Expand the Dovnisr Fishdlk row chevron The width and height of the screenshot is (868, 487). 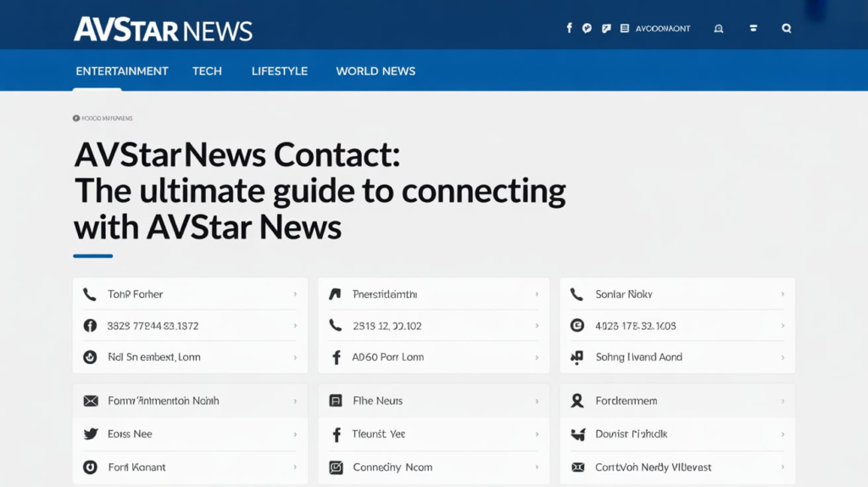782,434
